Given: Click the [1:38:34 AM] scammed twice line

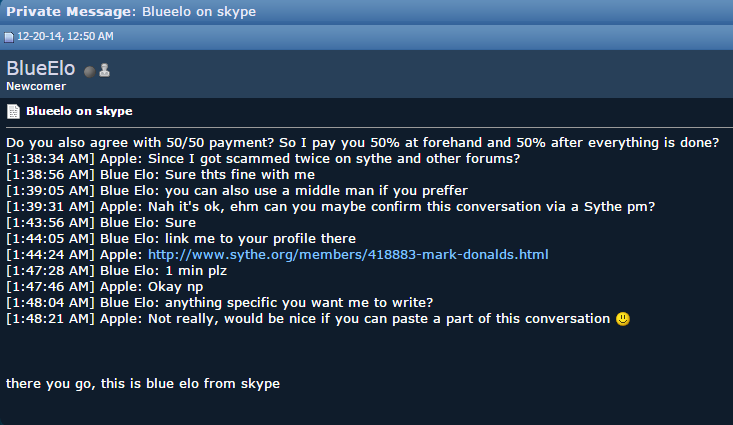Looking at the screenshot, I should pyautogui.click(x=263, y=159).
